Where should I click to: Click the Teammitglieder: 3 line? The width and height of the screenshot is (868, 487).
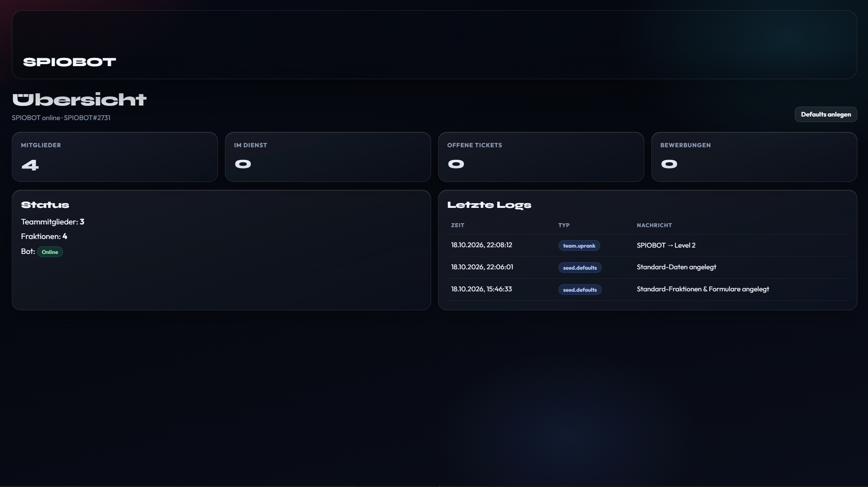click(x=53, y=222)
